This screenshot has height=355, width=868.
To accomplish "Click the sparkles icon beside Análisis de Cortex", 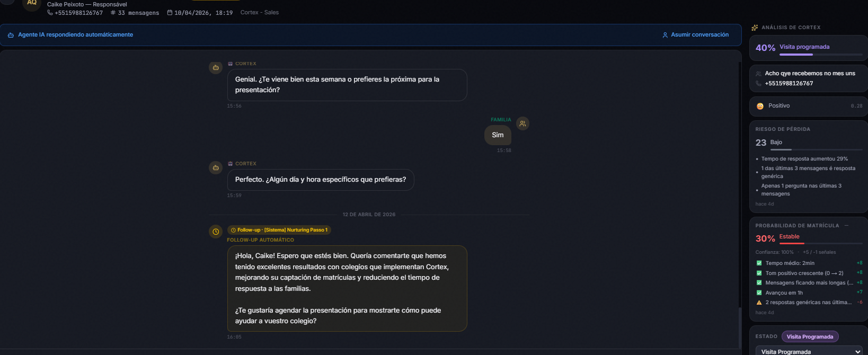I will 755,28.
